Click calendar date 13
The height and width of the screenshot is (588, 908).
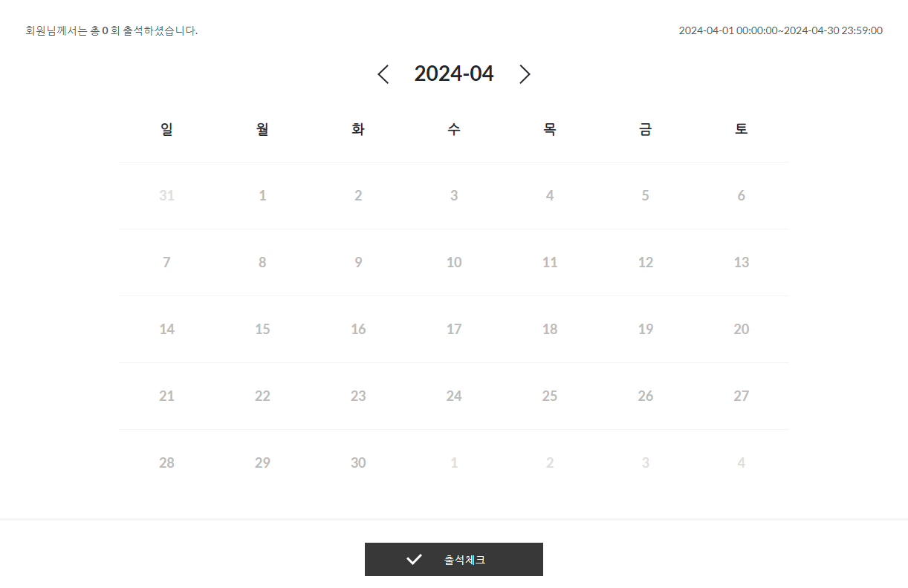tap(742, 263)
